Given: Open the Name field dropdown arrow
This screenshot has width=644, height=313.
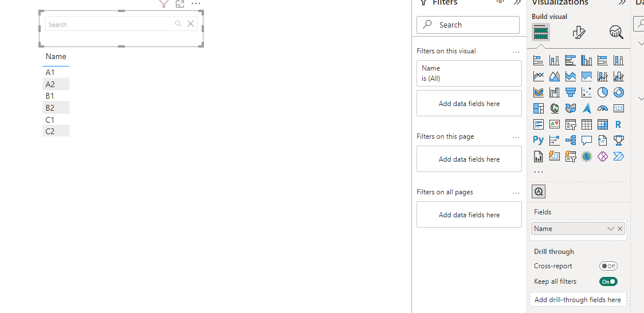Looking at the screenshot, I should [x=611, y=229].
